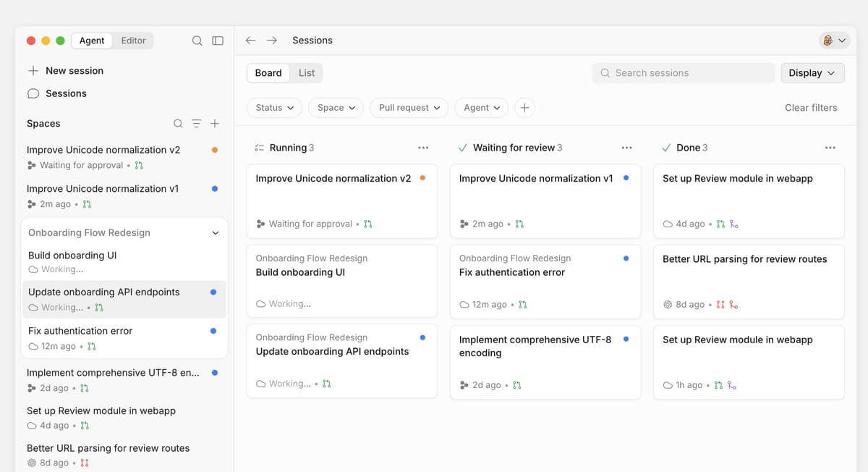Click the orange status dot on Unicode v2 sidebar row
The height and width of the screenshot is (472, 868).
click(215, 150)
